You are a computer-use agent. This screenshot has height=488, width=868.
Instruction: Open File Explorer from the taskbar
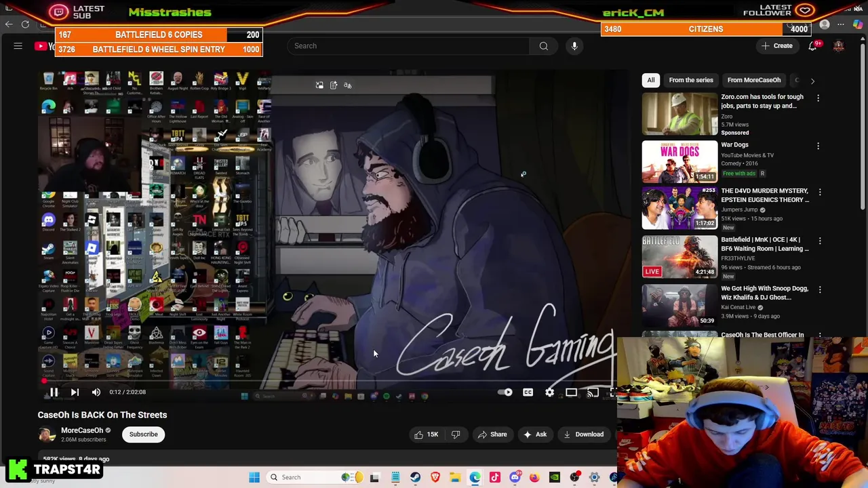click(x=455, y=477)
